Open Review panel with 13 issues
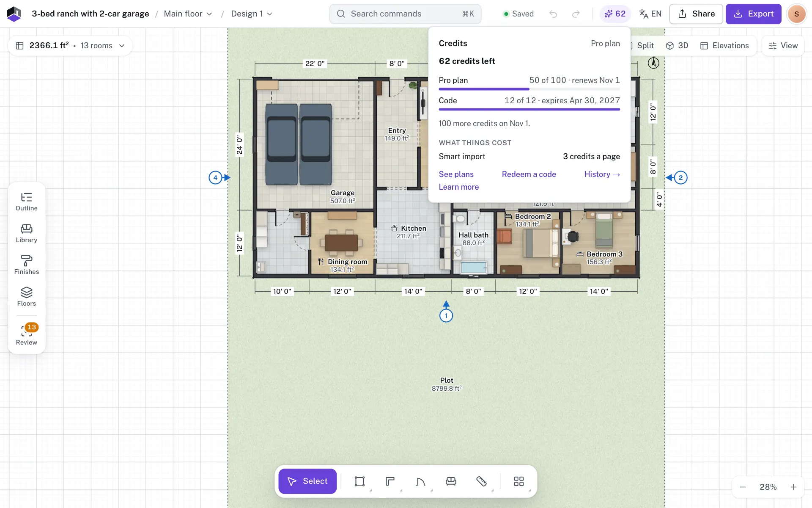 26,335
